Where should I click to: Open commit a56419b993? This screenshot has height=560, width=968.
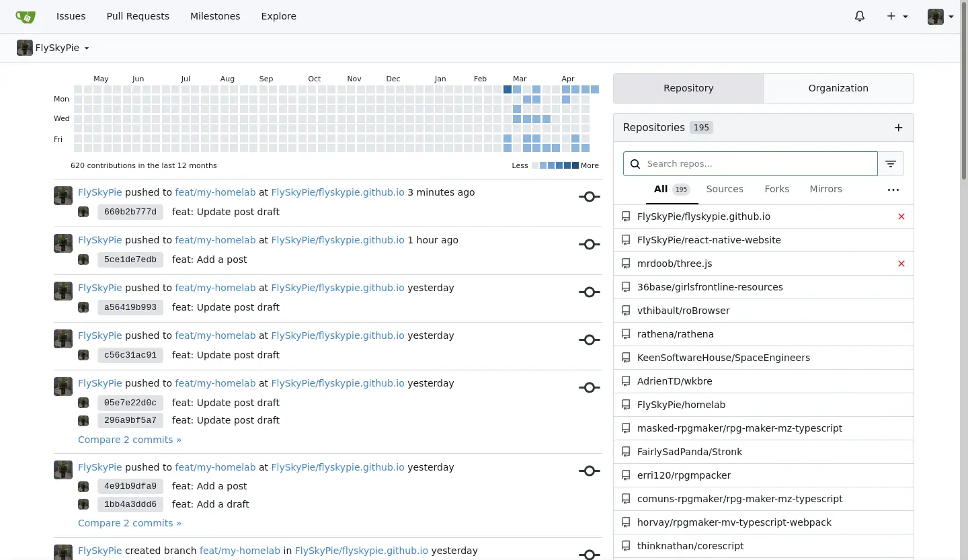pos(130,307)
